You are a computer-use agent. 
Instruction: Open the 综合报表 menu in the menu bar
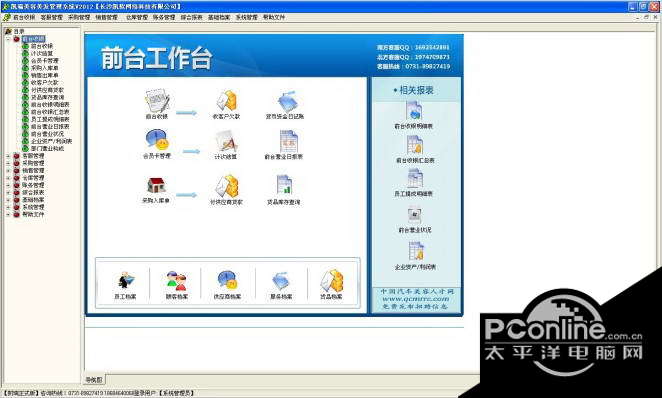coord(191,17)
